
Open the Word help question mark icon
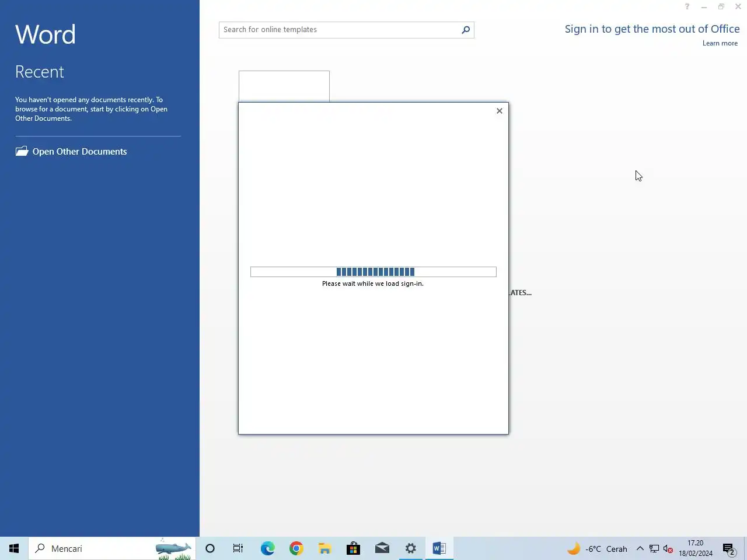pyautogui.click(x=687, y=7)
